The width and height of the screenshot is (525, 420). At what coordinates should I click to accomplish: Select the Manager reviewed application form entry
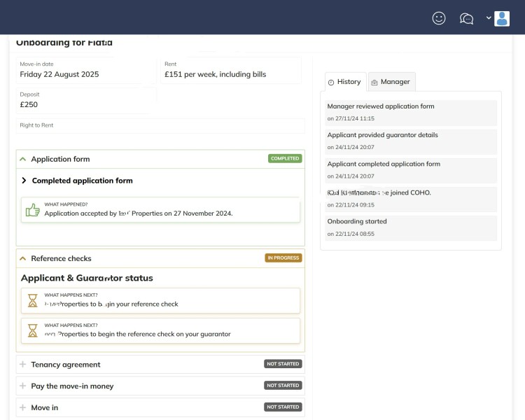[411, 112]
